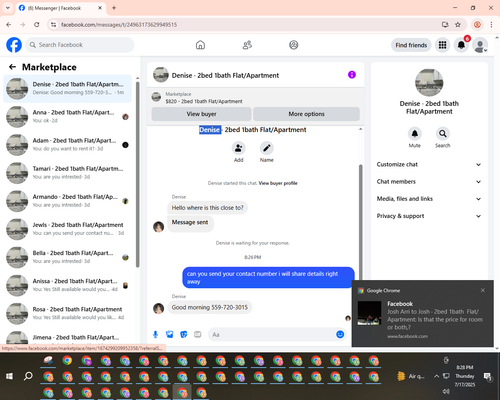Screen dimensions: 500x400
Task: Choose a GIF icon
Action: click(198, 334)
